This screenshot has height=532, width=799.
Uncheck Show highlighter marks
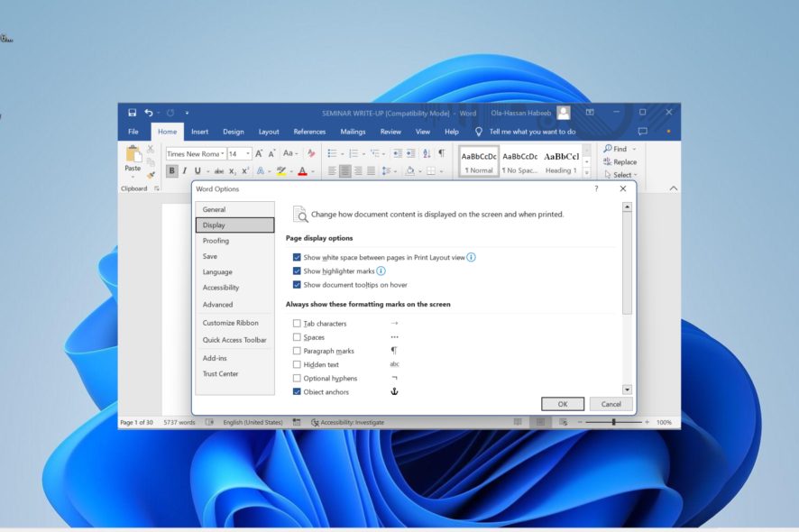(297, 271)
